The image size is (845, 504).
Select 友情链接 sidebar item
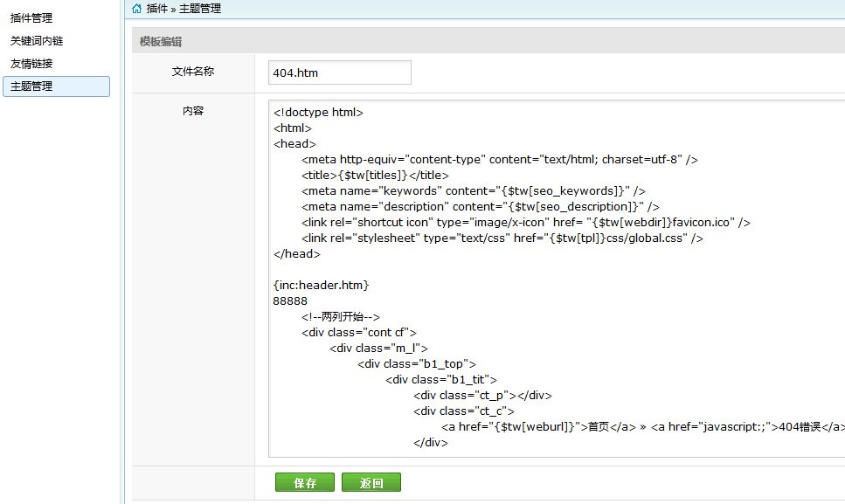tap(31, 64)
